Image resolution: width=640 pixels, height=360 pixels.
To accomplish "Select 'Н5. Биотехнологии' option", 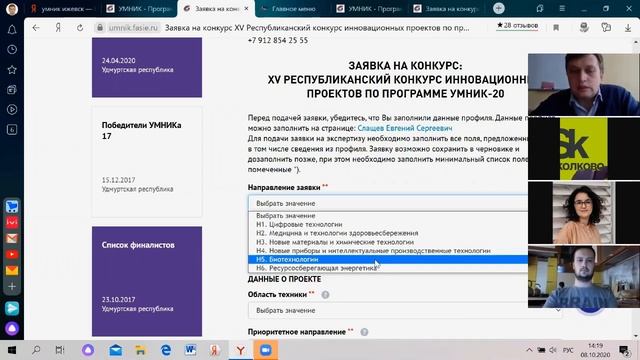I will (388, 259).
